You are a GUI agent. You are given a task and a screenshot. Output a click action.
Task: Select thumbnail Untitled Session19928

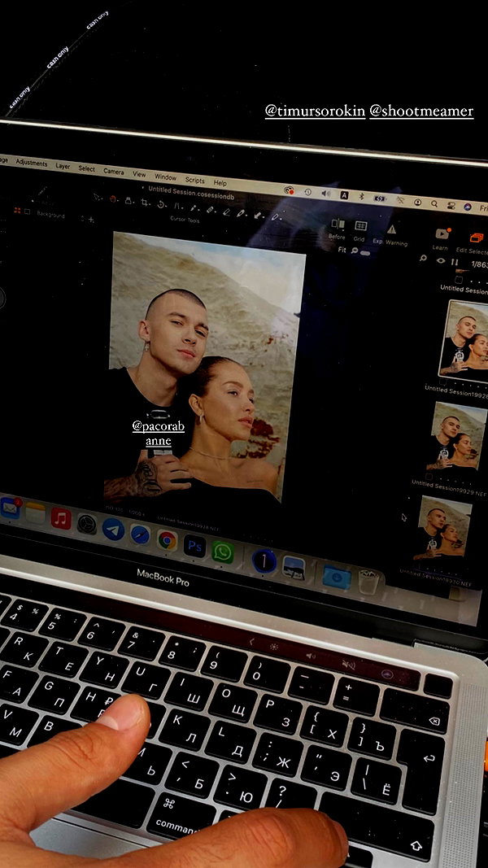point(464,340)
